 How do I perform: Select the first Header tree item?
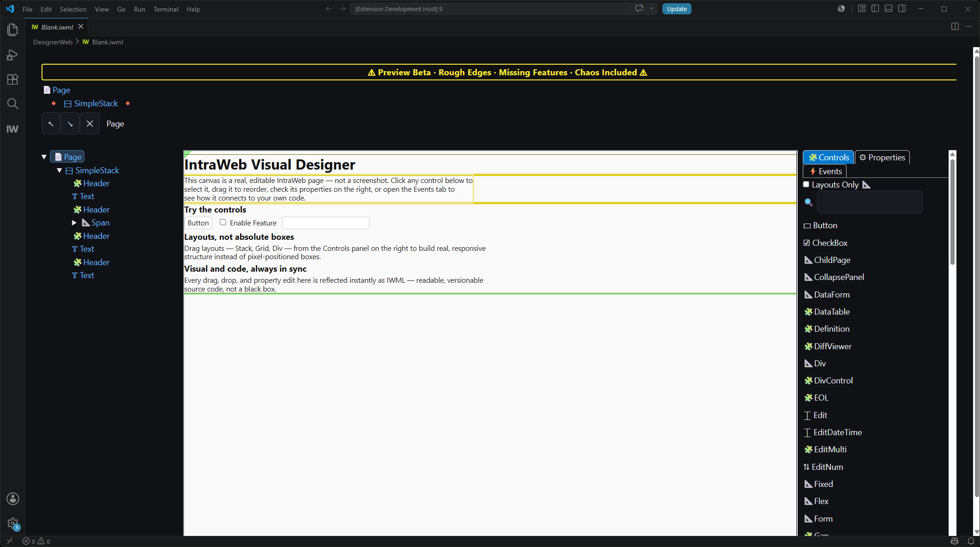coord(91,183)
